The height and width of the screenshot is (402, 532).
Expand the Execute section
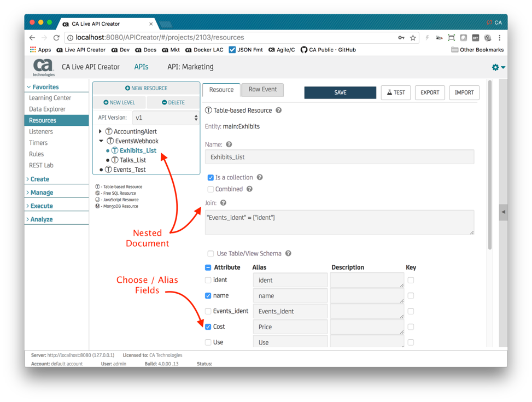coord(40,206)
